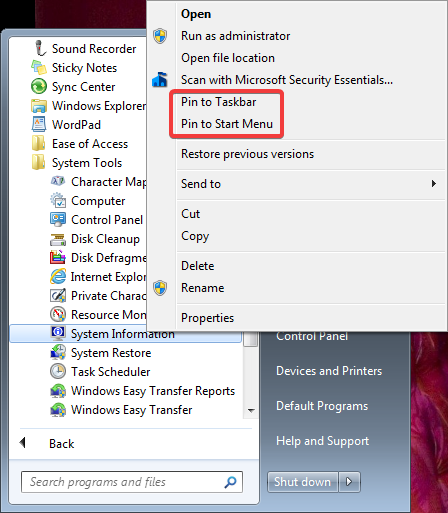The image size is (448, 513).
Task: Select Restore previous versions
Action: pyautogui.click(x=247, y=154)
